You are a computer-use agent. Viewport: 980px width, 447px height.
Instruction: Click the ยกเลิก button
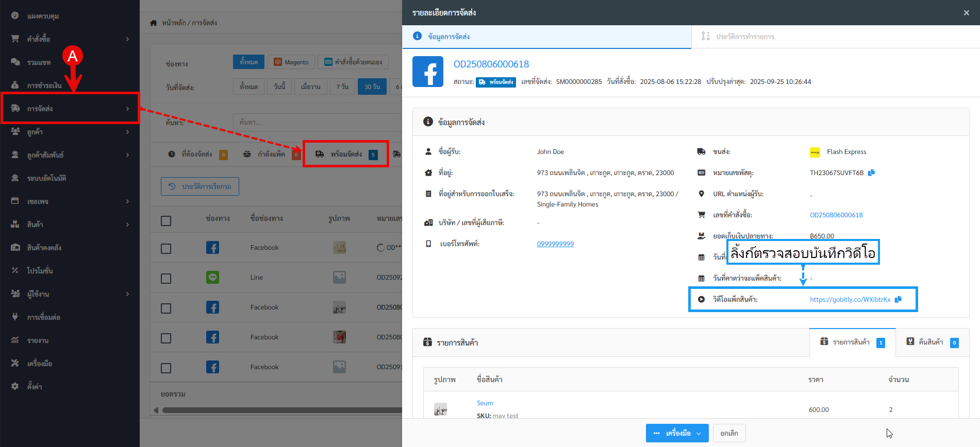tap(729, 433)
